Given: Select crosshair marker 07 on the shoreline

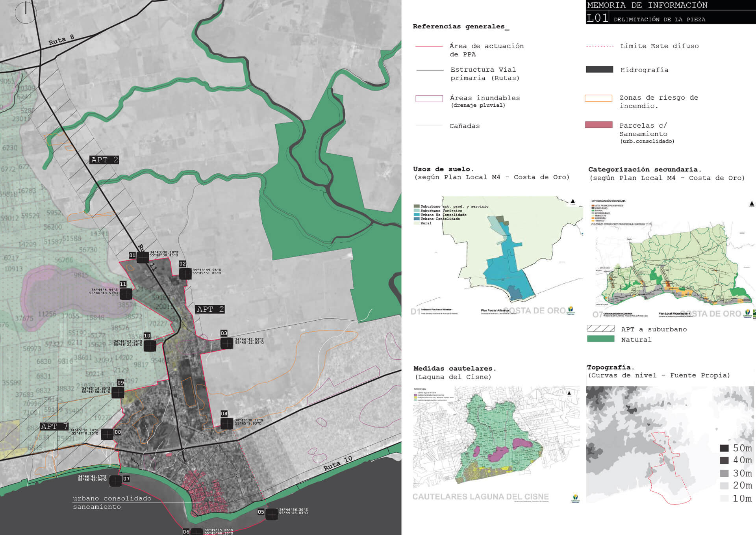Looking at the screenshot, I should click(x=115, y=481).
